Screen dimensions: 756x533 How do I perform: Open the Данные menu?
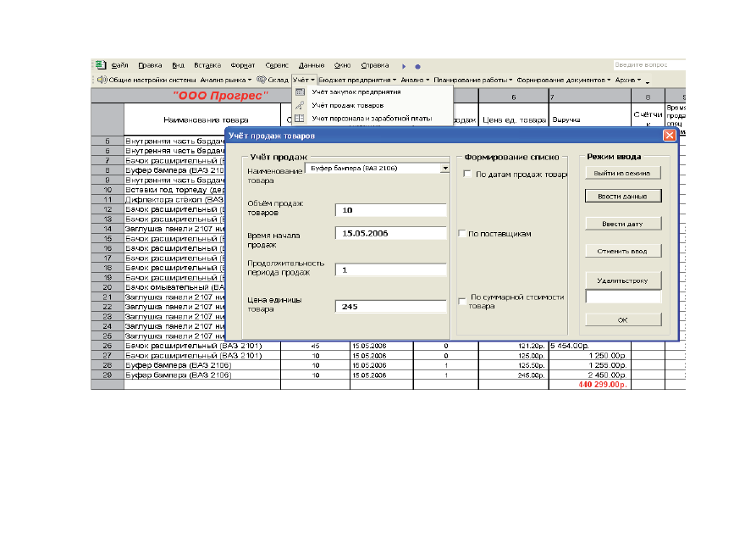pyautogui.click(x=312, y=65)
